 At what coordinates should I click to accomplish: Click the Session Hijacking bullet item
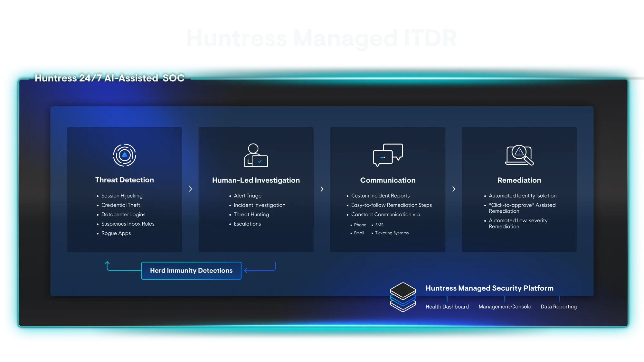[x=122, y=196]
